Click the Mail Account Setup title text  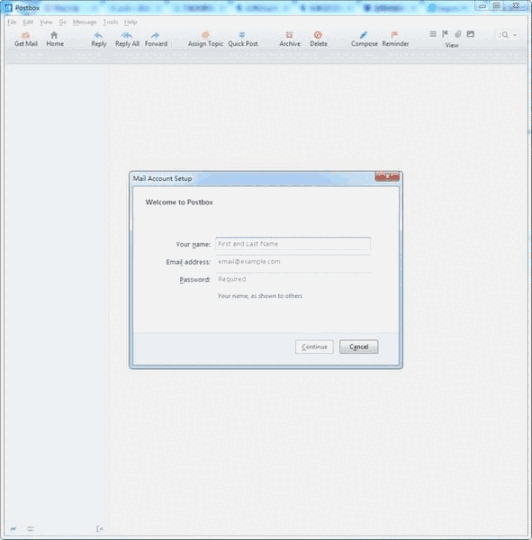click(163, 178)
